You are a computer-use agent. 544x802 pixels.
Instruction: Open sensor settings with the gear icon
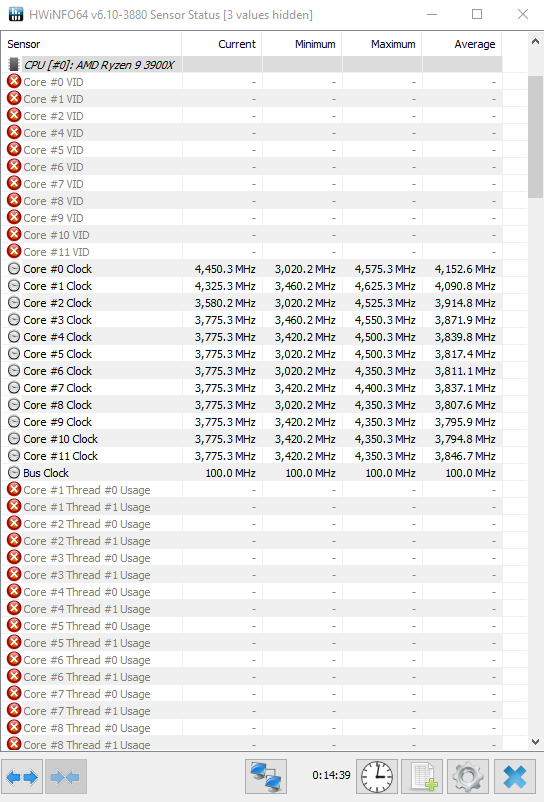pos(468,777)
